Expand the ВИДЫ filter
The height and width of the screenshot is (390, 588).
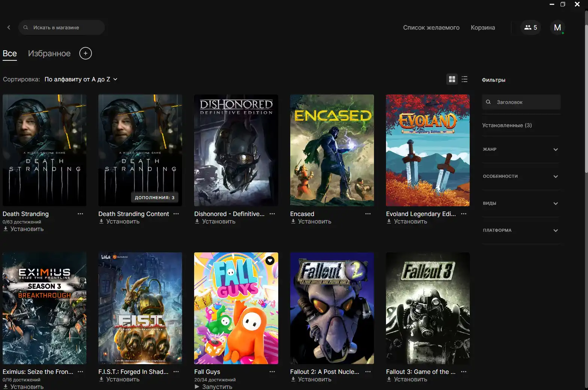pyautogui.click(x=521, y=203)
